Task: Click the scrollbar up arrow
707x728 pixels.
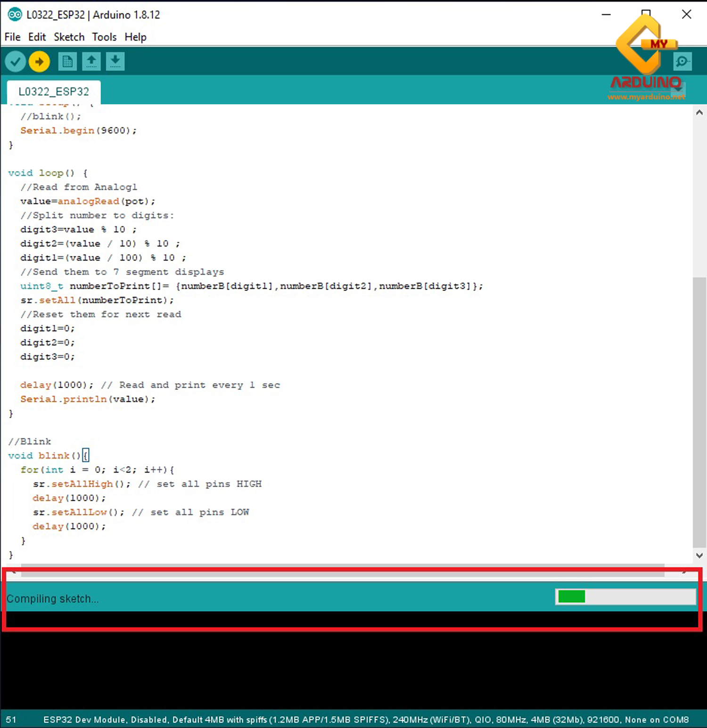Action: pyautogui.click(x=699, y=112)
